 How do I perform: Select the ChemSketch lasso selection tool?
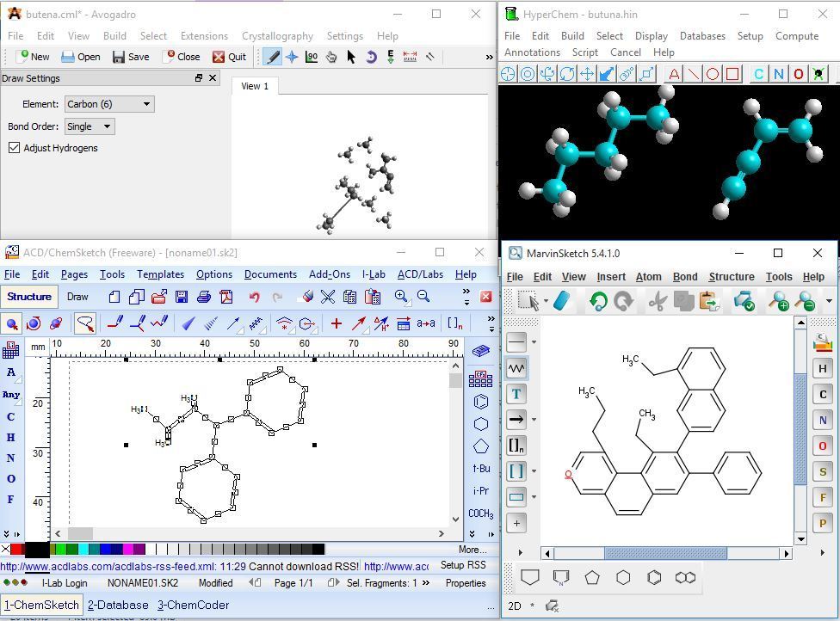pyautogui.click(x=85, y=323)
